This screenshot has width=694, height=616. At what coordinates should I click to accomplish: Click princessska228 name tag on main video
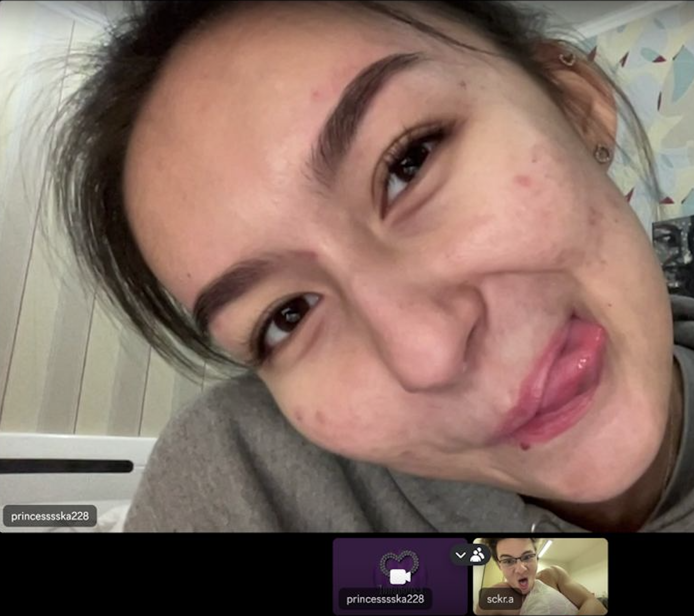[50, 516]
